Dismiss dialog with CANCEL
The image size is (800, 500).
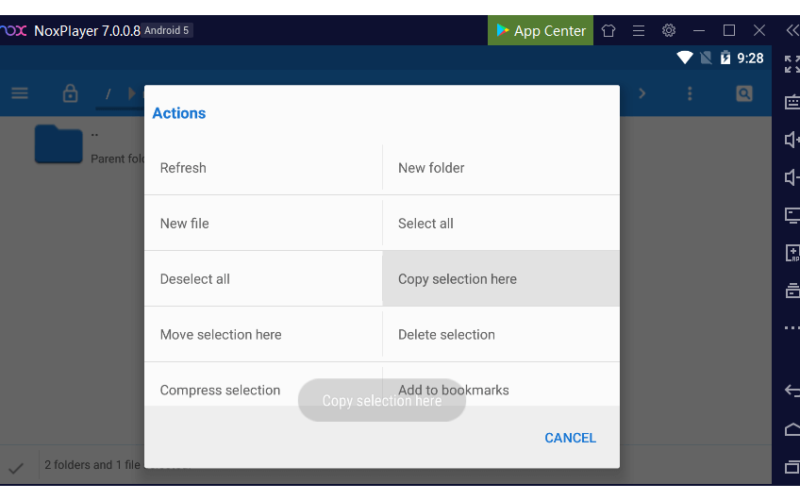570,438
